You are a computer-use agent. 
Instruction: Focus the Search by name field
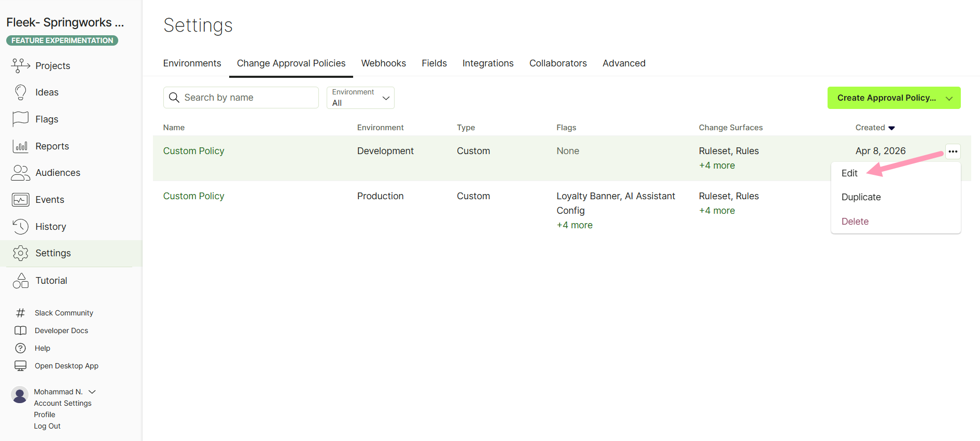coord(241,98)
